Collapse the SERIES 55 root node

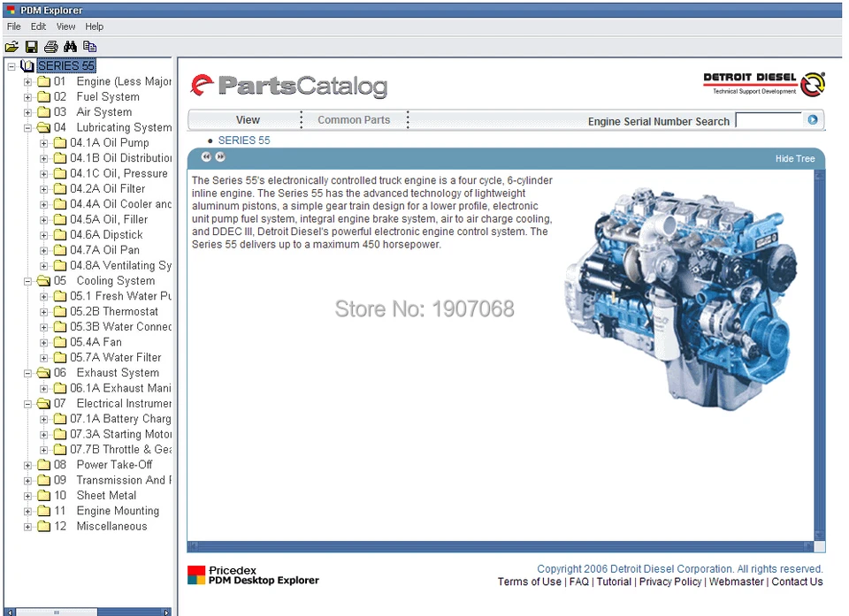tap(11, 66)
